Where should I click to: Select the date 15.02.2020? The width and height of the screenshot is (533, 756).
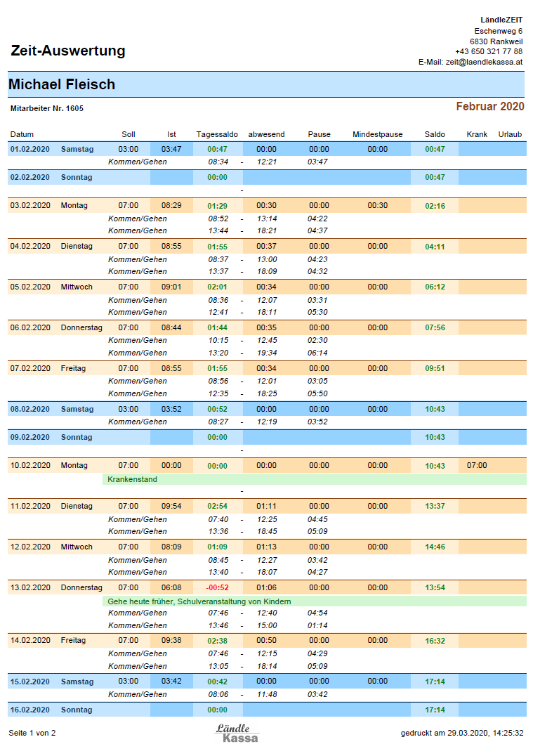(30, 682)
